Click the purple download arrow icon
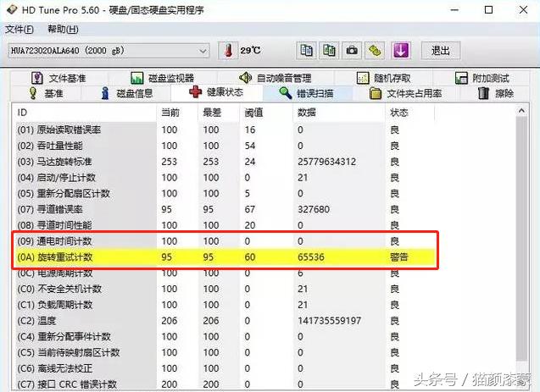540x392 pixels. point(401,51)
